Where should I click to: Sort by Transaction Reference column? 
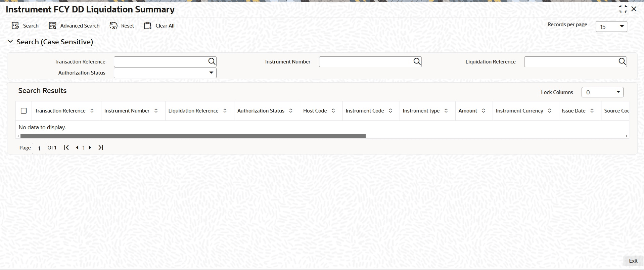tap(92, 111)
